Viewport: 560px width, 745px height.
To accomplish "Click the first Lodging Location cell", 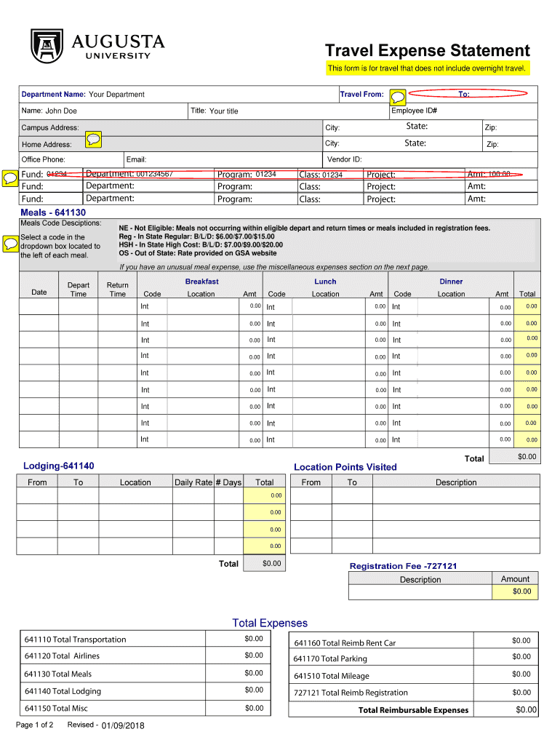I will click(135, 496).
